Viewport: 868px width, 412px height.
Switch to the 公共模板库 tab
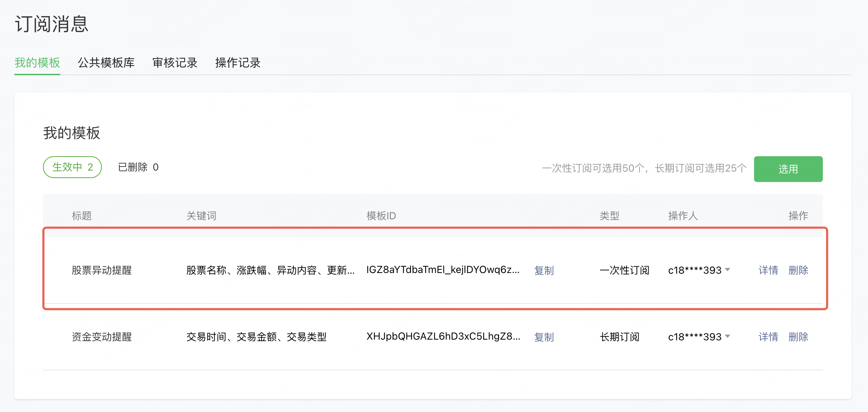click(x=106, y=63)
